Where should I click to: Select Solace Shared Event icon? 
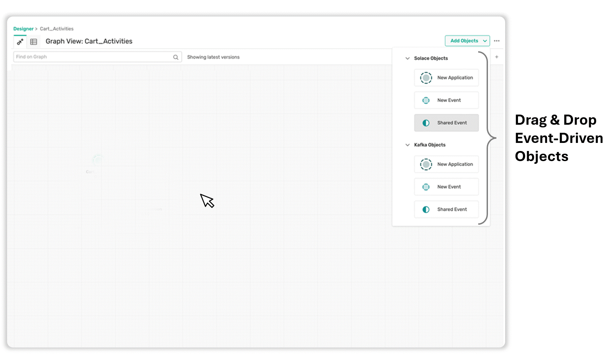point(426,123)
